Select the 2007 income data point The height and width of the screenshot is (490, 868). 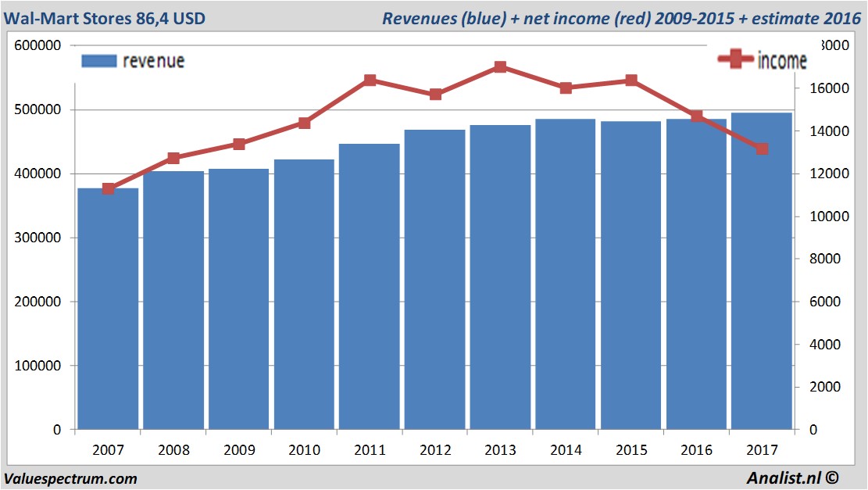[x=109, y=189]
